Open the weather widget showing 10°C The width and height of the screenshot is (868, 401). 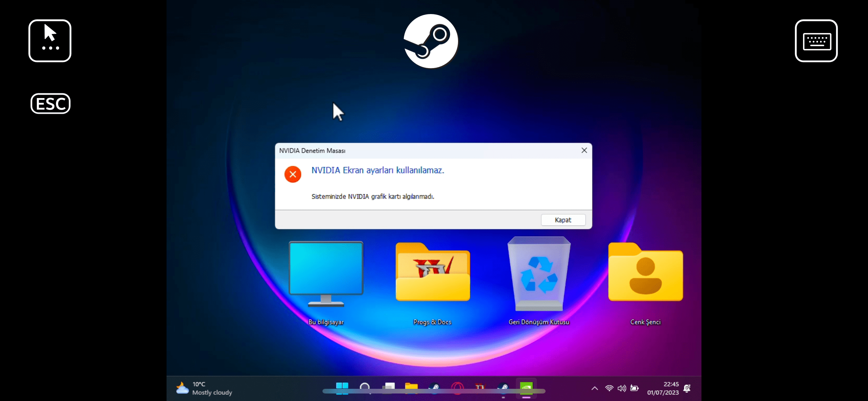tap(205, 388)
